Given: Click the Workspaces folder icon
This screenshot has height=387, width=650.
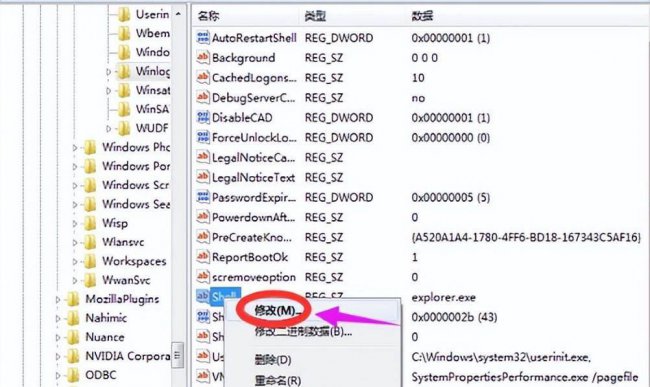Looking at the screenshot, I should click(x=90, y=261).
